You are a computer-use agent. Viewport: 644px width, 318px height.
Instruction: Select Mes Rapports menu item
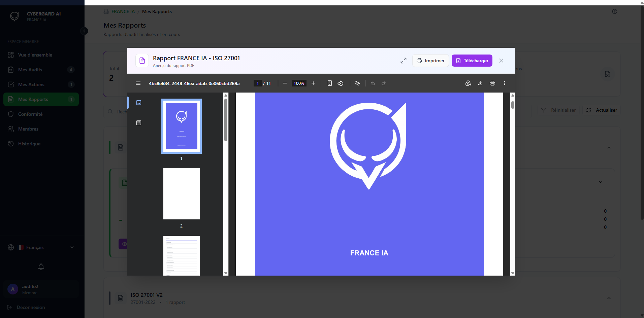(41, 99)
